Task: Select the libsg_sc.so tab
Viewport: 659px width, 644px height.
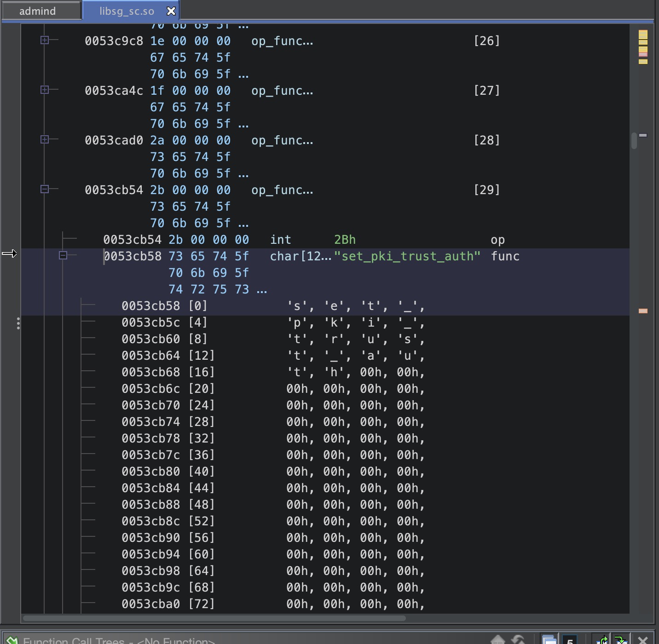Action: pos(127,11)
